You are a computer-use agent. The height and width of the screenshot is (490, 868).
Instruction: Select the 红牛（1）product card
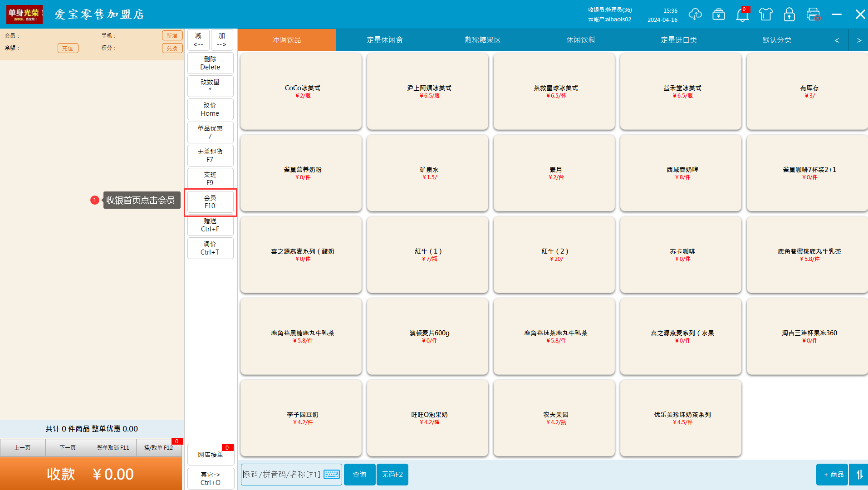pyautogui.click(x=427, y=255)
